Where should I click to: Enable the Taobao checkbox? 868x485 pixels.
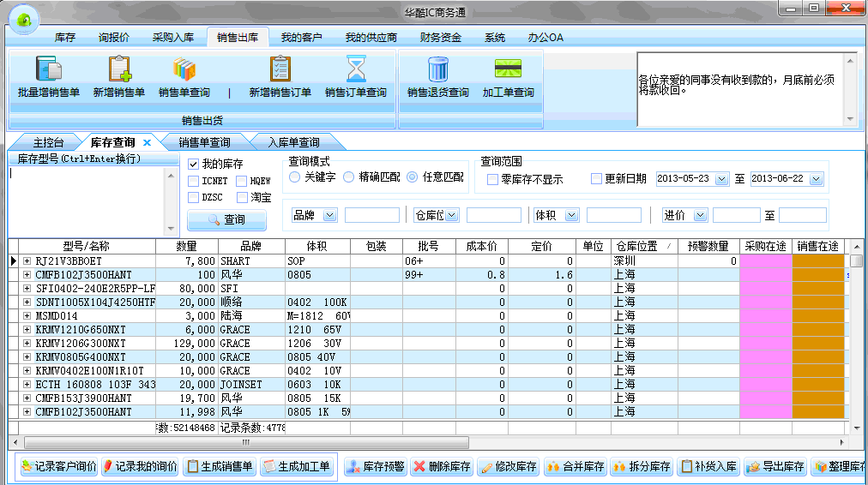point(241,197)
